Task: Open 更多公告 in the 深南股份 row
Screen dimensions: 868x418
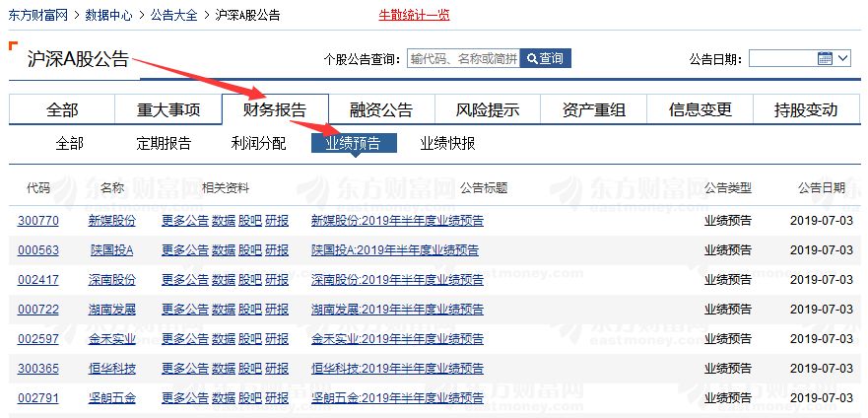Action: [185, 280]
